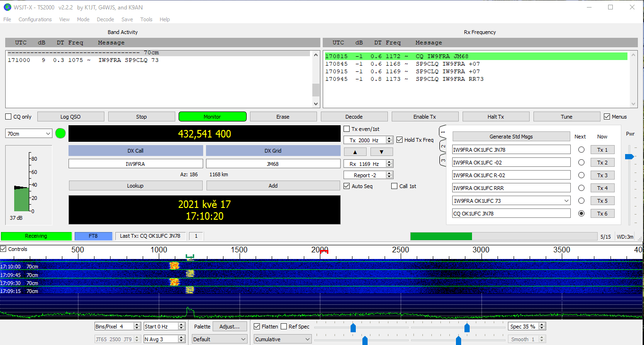Screen dimensions: 644x345
Task: Click the WSJT-X globe icon in title bar
Action: 7,7
